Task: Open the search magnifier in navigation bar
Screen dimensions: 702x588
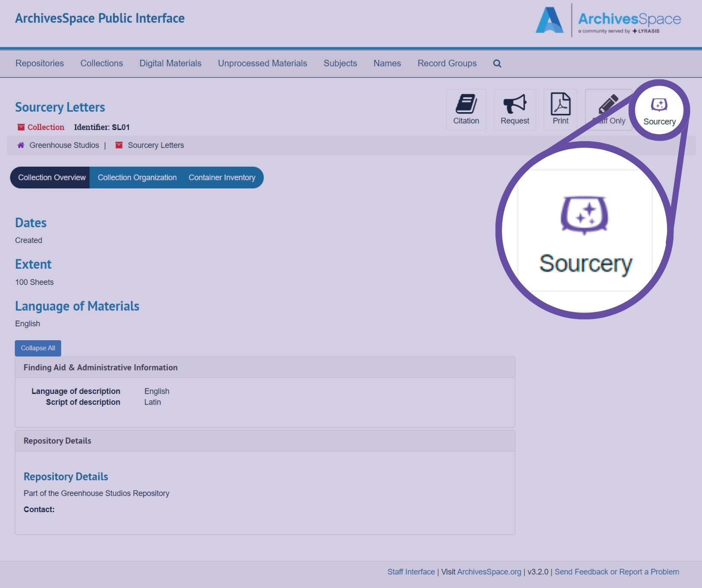Action: 497,64
